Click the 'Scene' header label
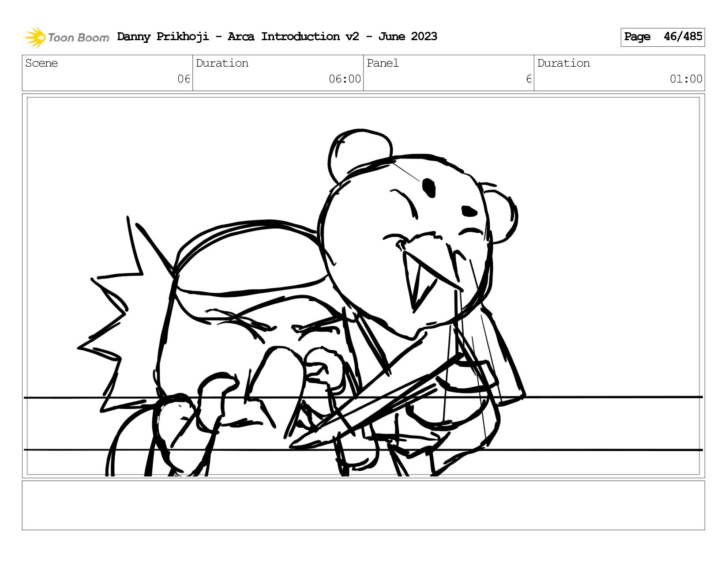 click(x=41, y=63)
